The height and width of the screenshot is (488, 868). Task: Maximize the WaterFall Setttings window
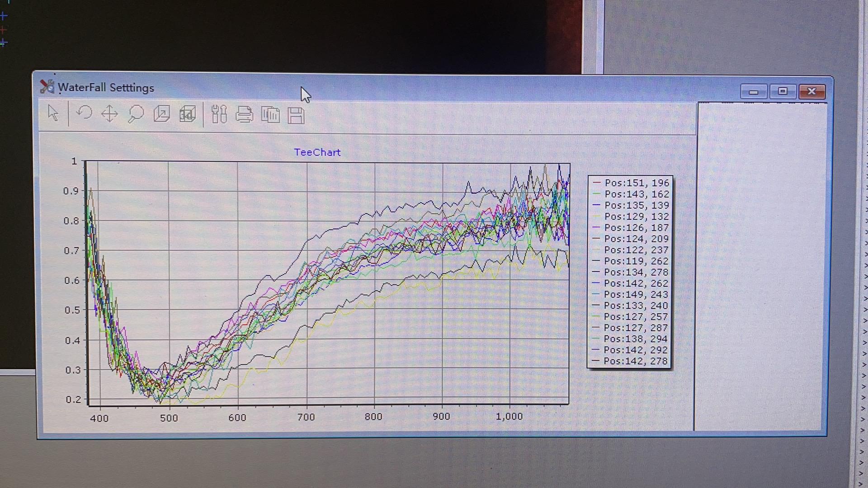click(x=783, y=92)
